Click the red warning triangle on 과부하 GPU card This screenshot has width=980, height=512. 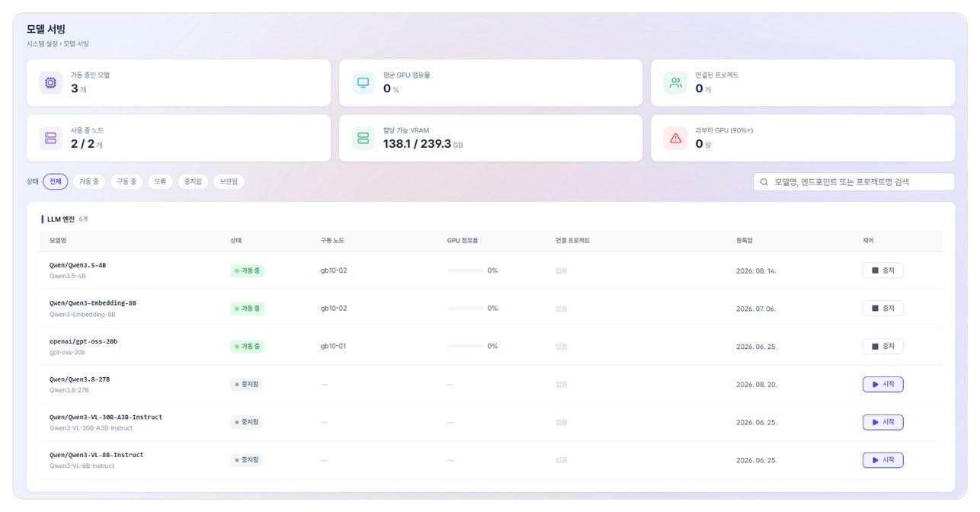pos(675,138)
